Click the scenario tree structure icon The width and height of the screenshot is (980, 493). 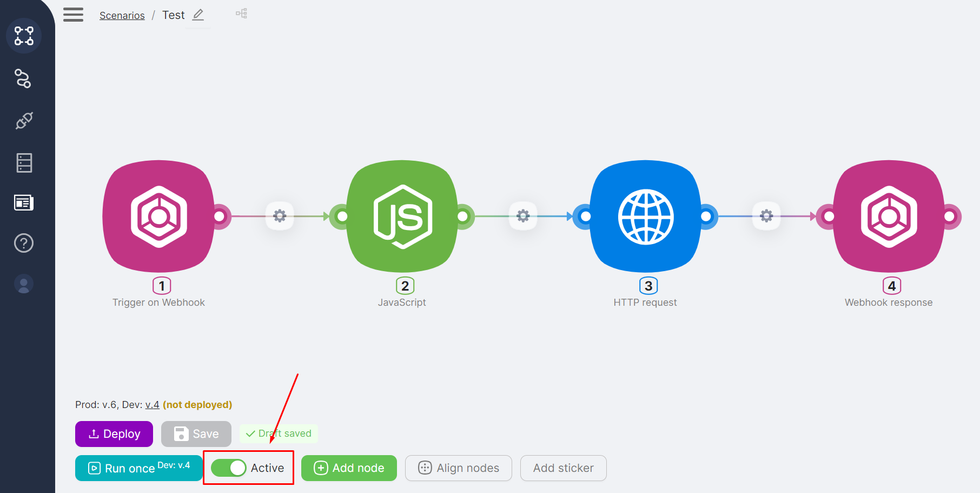(x=241, y=14)
